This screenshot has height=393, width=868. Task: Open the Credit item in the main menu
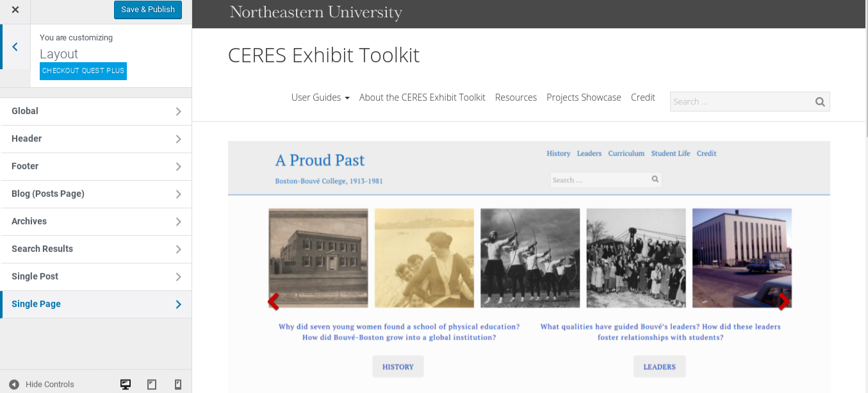(643, 97)
